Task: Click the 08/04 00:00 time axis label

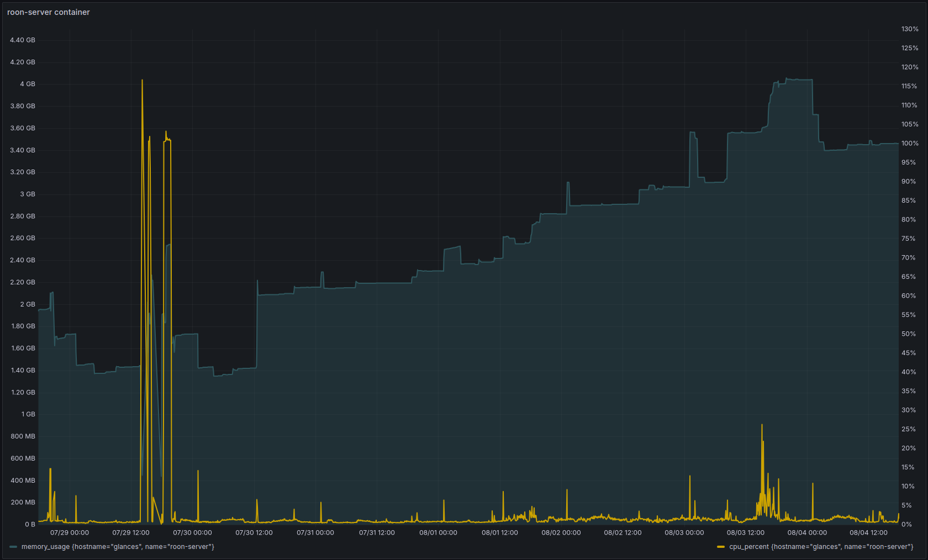Action: click(x=807, y=533)
